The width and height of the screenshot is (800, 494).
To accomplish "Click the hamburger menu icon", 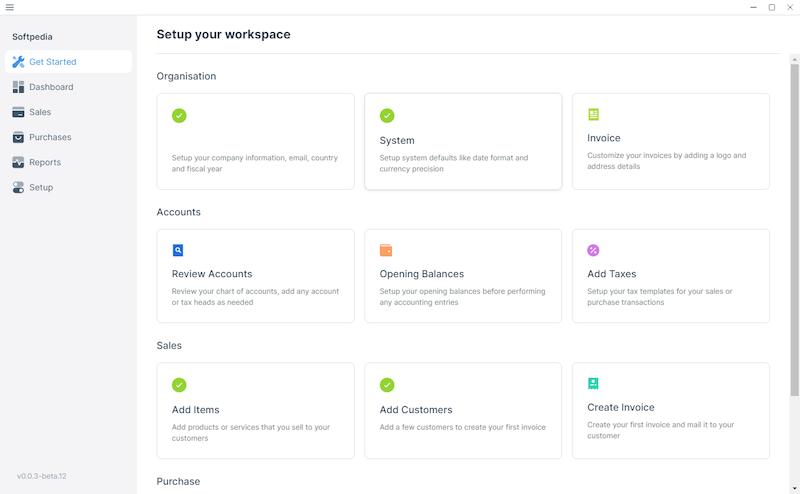I will 10,7.
